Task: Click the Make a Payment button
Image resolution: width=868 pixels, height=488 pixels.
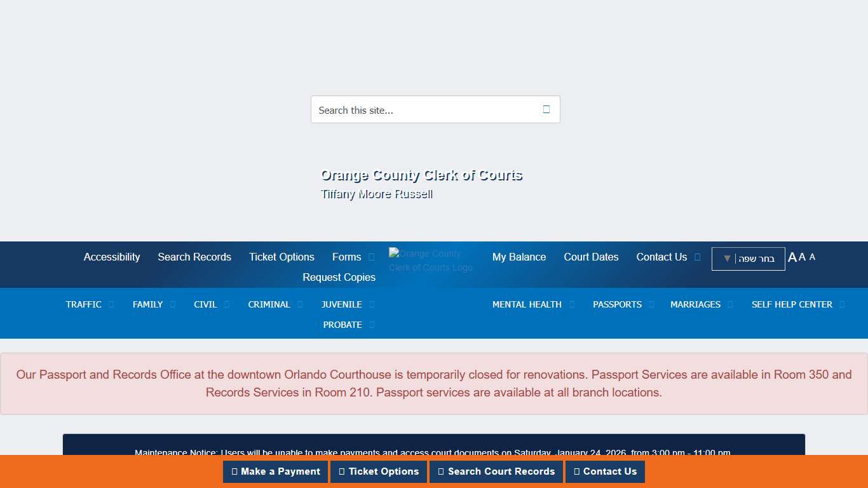Action: [x=275, y=471]
